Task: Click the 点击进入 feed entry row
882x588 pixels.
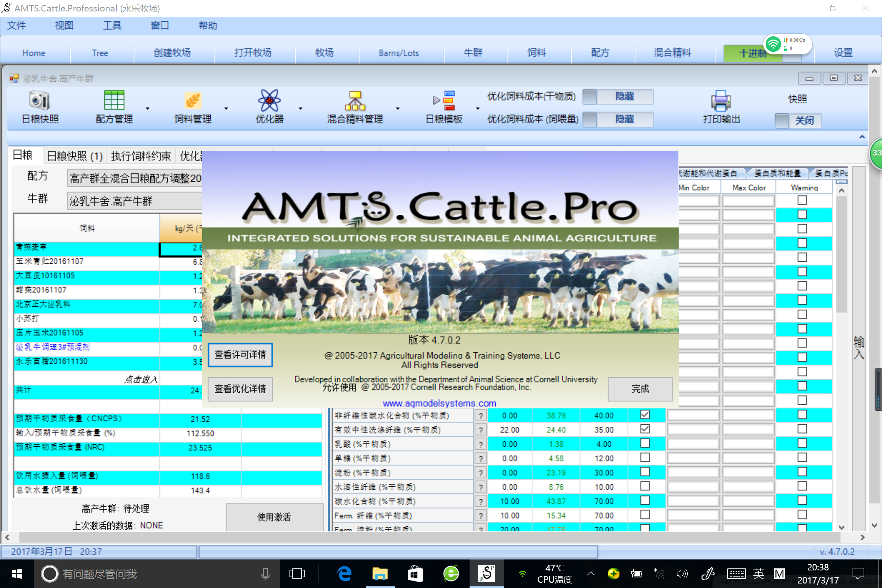Action: tap(87, 379)
